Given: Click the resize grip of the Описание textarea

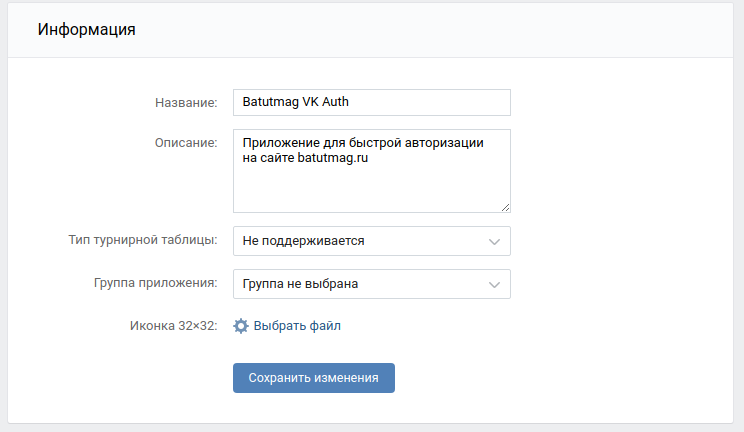Looking at the screenshot, I should 505,207.
